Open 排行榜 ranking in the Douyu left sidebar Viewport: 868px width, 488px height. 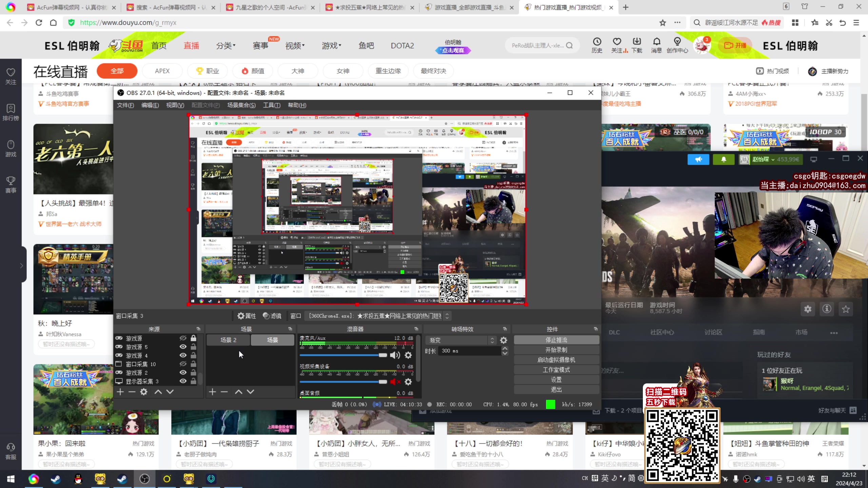pos(11,112)
